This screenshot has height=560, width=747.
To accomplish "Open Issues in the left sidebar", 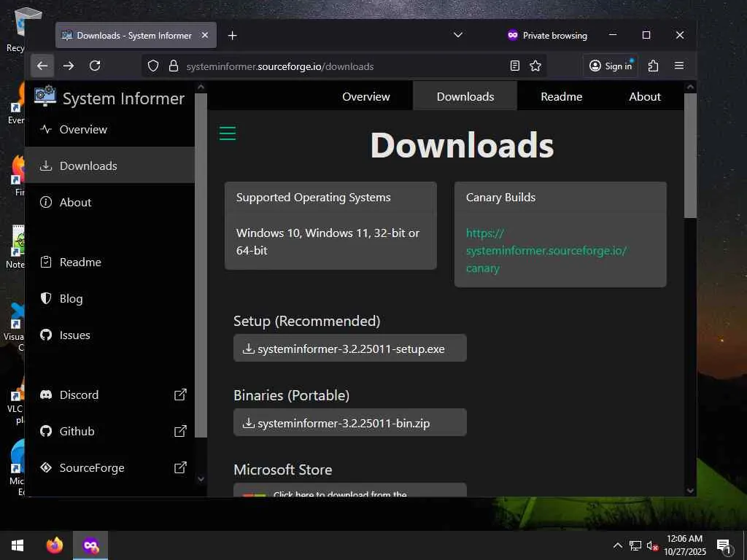I will (x=109, y=335).
